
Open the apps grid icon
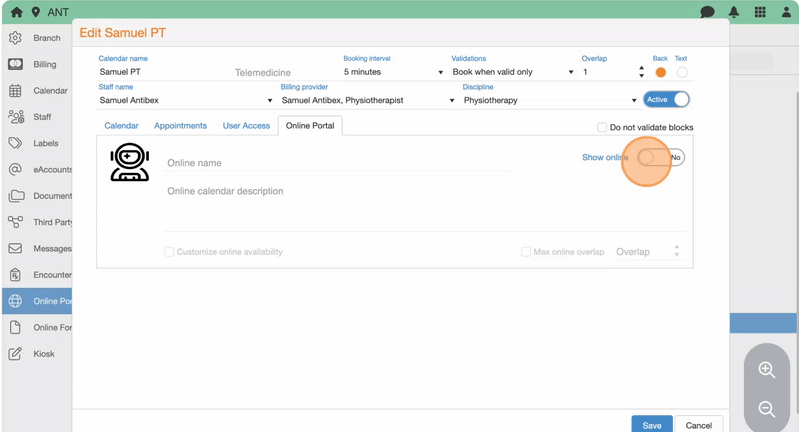(x=760, y=12)
